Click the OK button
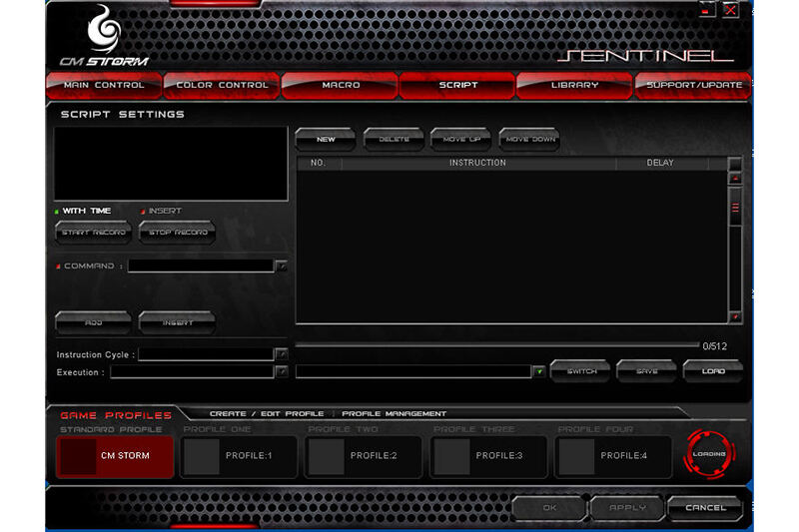The height and width of the screenshot is (532, 799). 549,508
